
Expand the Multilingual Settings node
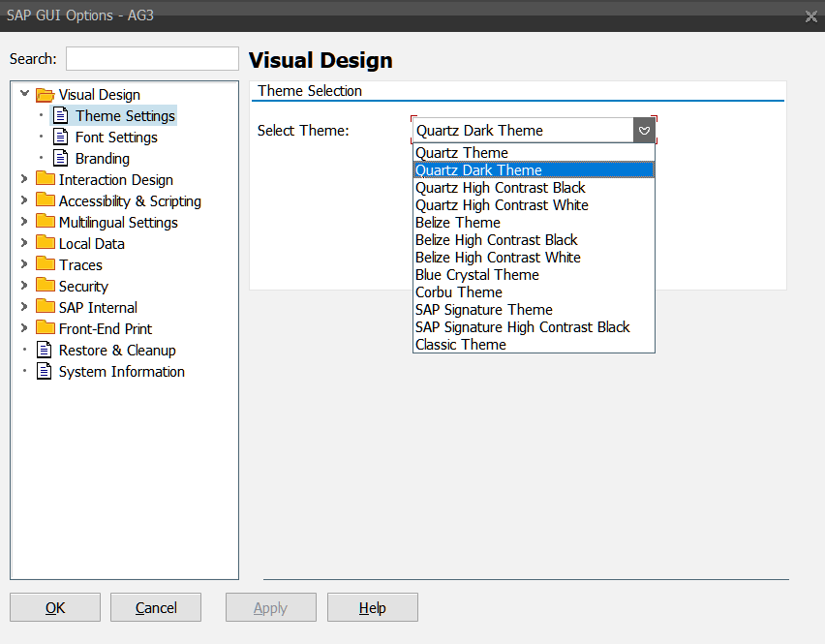click(x=23, y=222)
